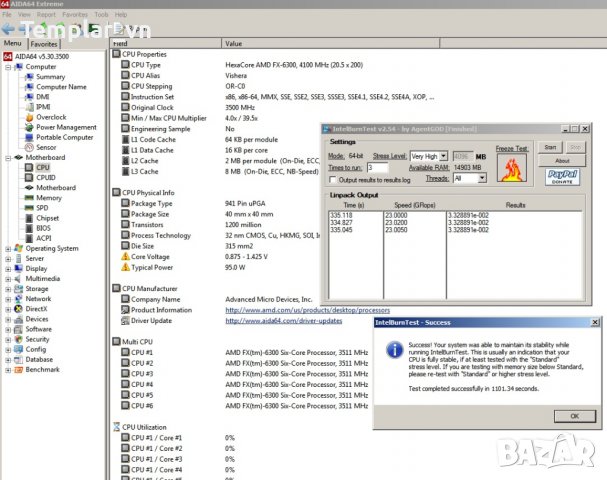Open Computer Name in the tree

[x=61, y=87]
